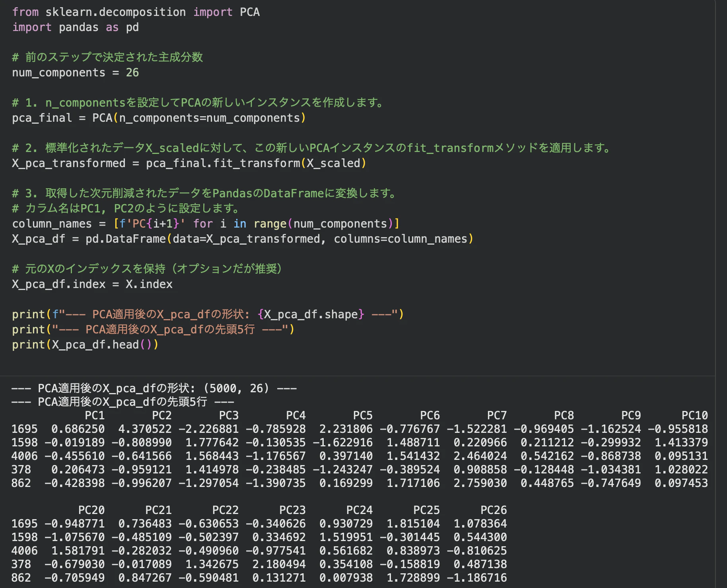Click the output value "-1.186716"
The image size is (727, 588).
477,578
